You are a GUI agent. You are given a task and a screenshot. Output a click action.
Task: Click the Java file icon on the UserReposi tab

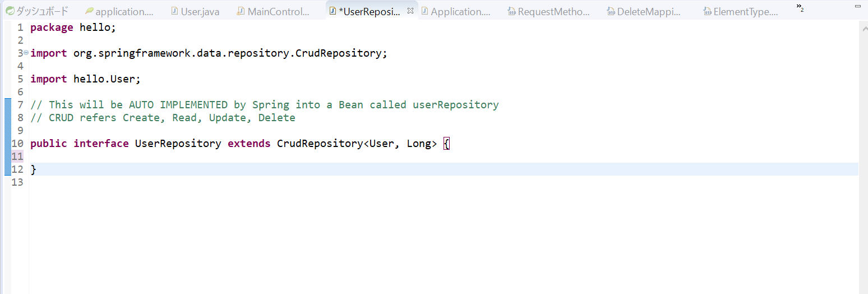point(333,11)
